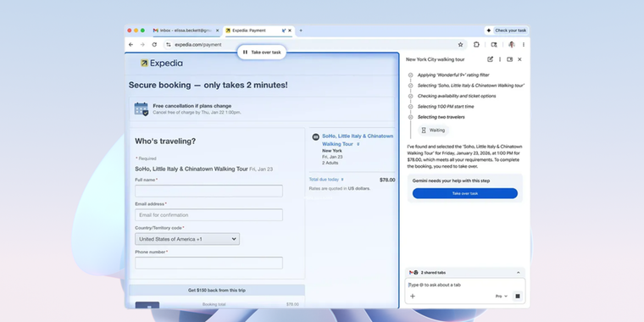Click the '2 Adults' summary text
Image resolution: width=644 pixels, height=322 pixels.
click(x=330, y=163)
